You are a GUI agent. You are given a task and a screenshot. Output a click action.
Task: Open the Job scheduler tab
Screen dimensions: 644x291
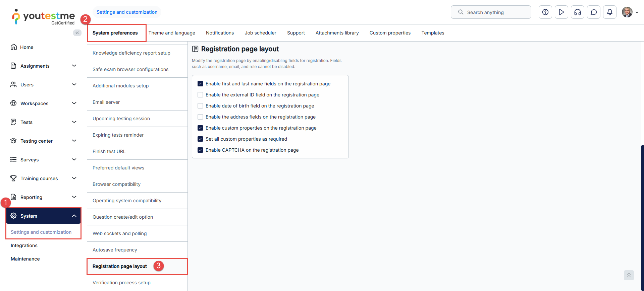click(260, 33)
